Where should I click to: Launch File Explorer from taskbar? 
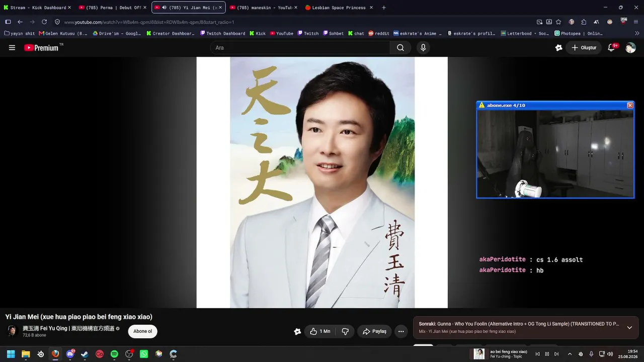pyautogui.click(x=26, y=354)
